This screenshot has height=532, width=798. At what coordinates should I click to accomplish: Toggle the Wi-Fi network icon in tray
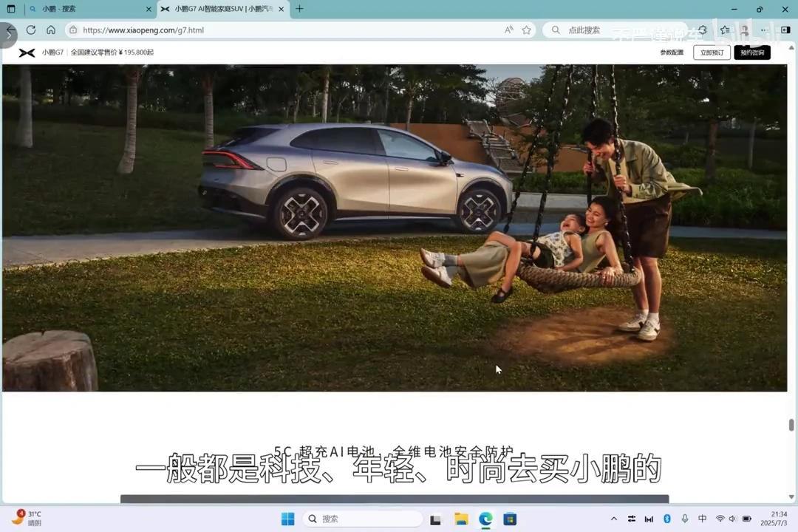click(x=720, y=519)
